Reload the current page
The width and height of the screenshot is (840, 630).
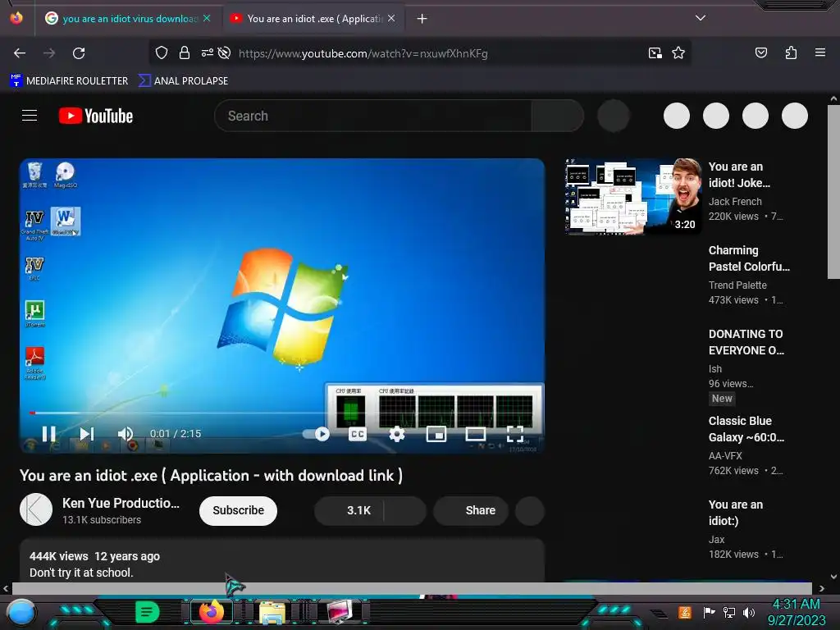click(x=79, y=53)
